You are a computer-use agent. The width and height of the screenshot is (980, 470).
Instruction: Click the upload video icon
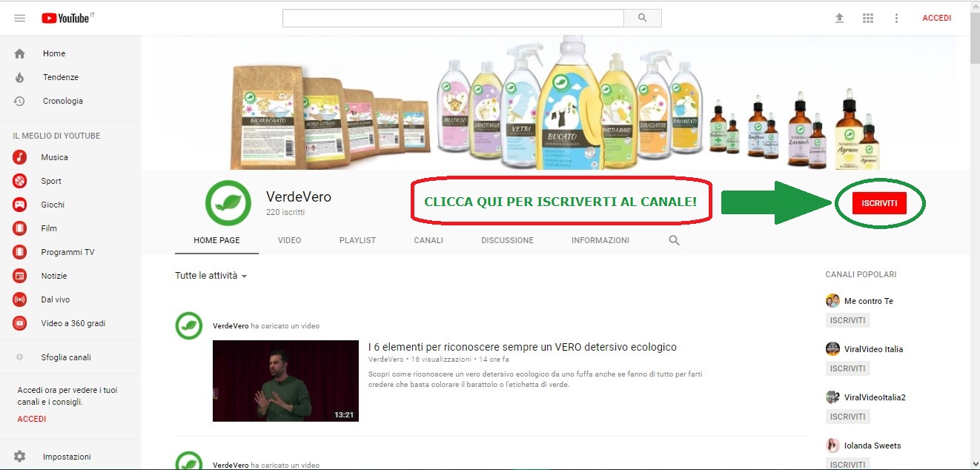coord(839,18)
